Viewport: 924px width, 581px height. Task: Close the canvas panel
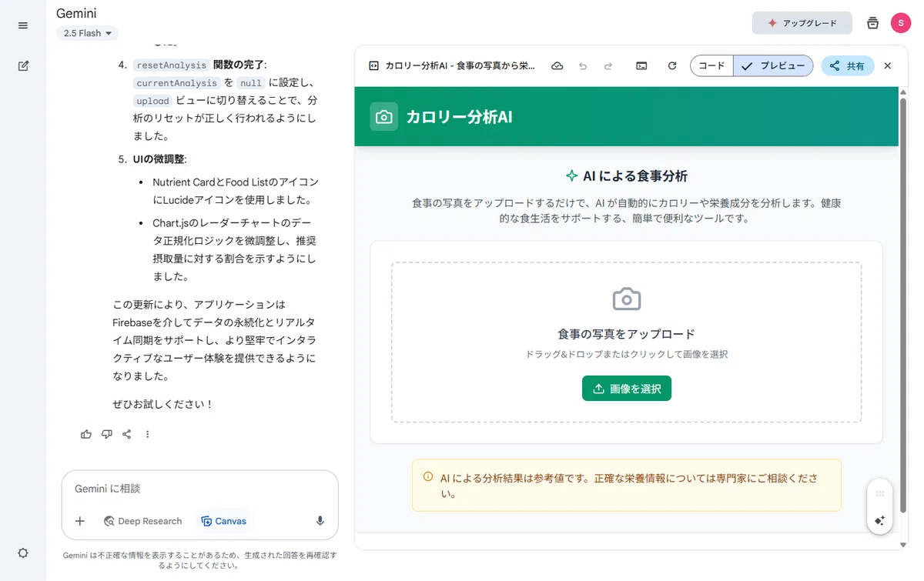888,66
